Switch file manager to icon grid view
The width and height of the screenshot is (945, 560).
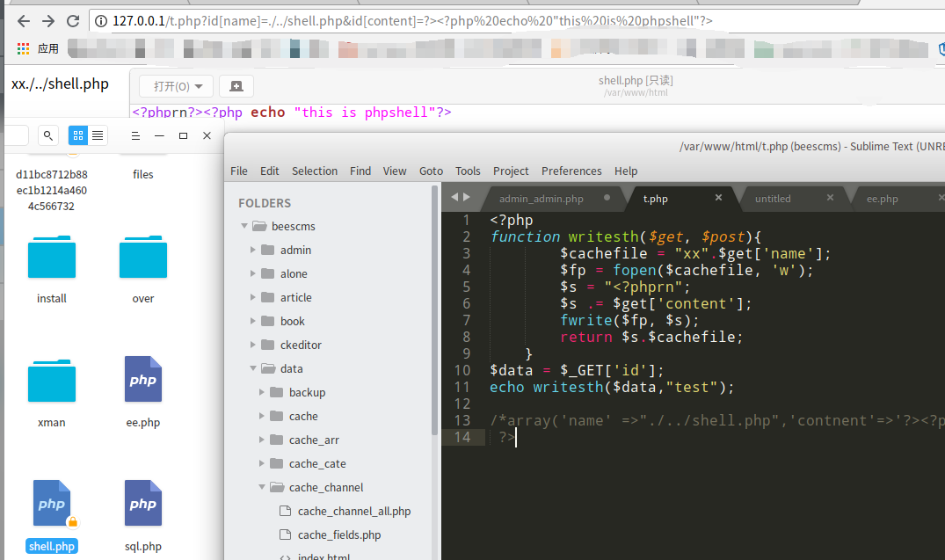[x=77, y=135]
